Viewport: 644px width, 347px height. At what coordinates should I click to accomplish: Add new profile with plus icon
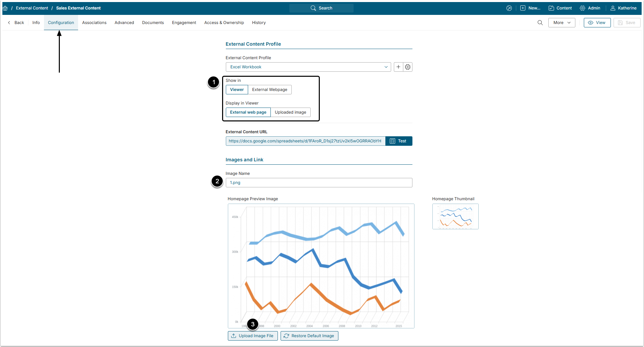coord(398,67)
